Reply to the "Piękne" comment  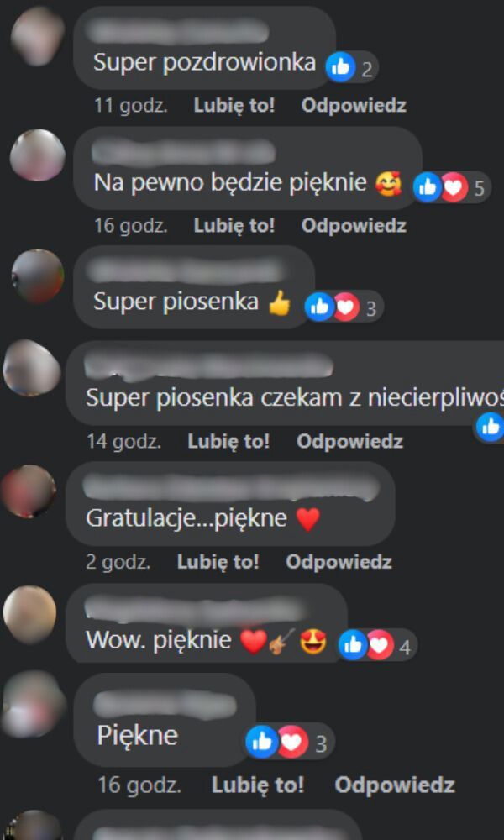[395, 785]
